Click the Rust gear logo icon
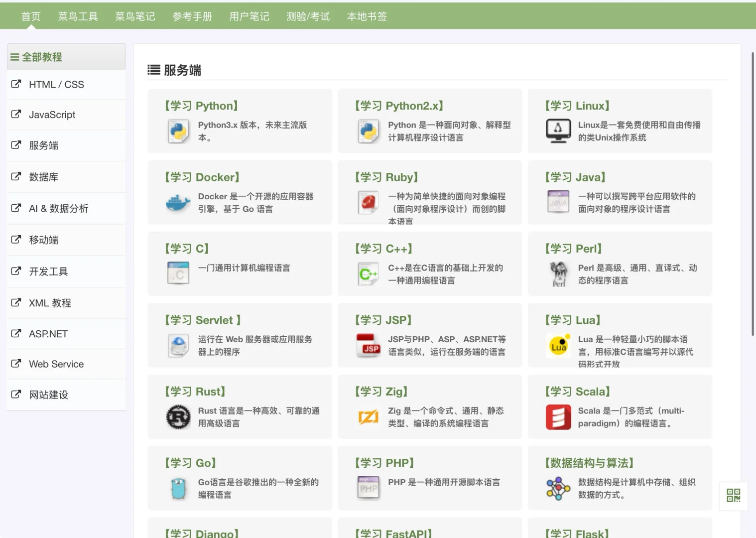Image resolution: width=756 pixels, height=538 pixels. (178, 417)
